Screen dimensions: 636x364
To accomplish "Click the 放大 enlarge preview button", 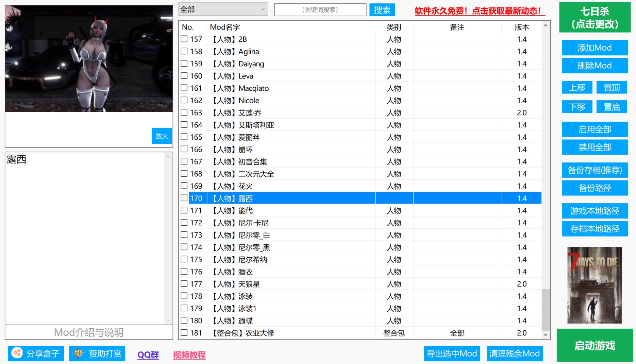I will 162,136.
